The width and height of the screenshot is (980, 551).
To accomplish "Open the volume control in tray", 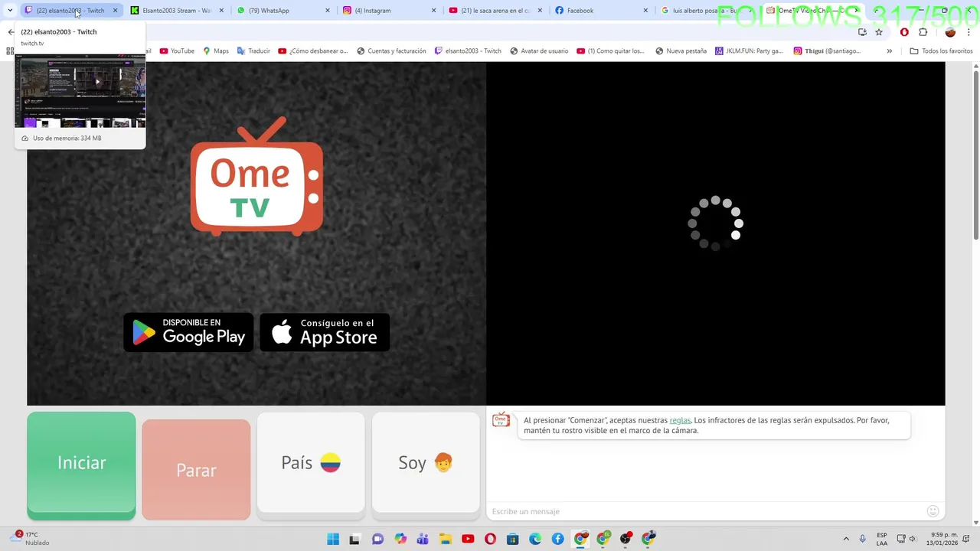I will coord(913,539).
